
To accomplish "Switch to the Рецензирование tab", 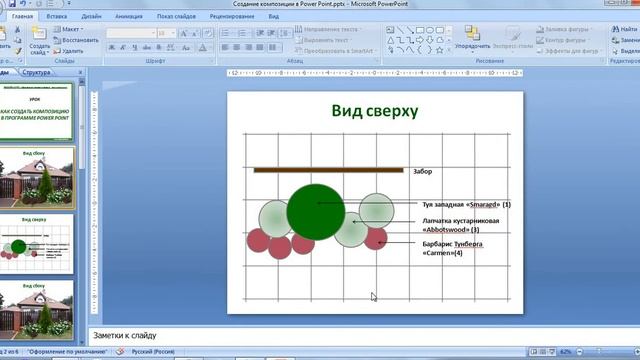I will [232, 16].
